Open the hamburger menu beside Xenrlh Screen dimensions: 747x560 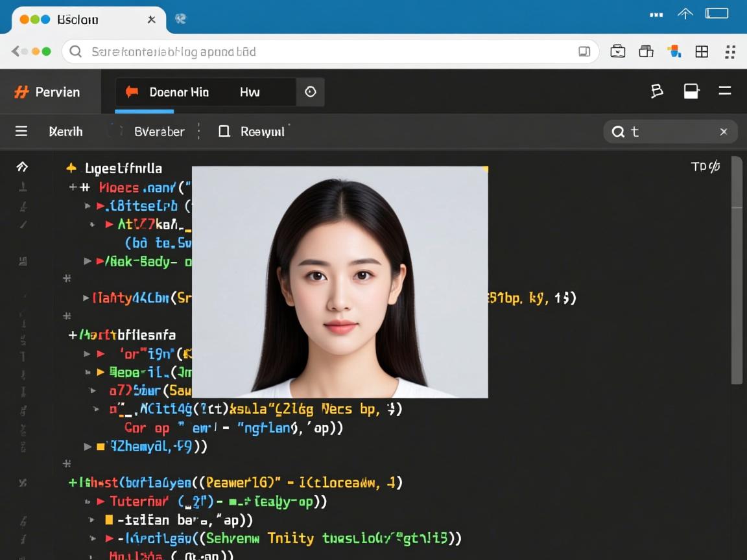[21, 132]
